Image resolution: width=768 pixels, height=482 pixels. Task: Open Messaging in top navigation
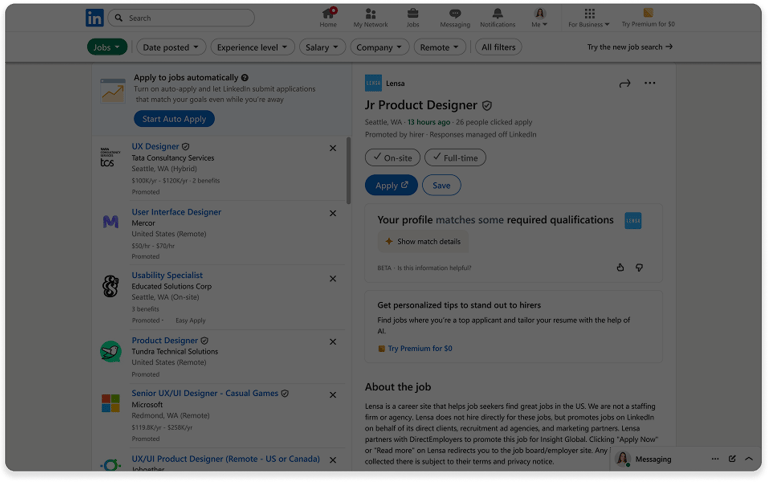(455, 18)
